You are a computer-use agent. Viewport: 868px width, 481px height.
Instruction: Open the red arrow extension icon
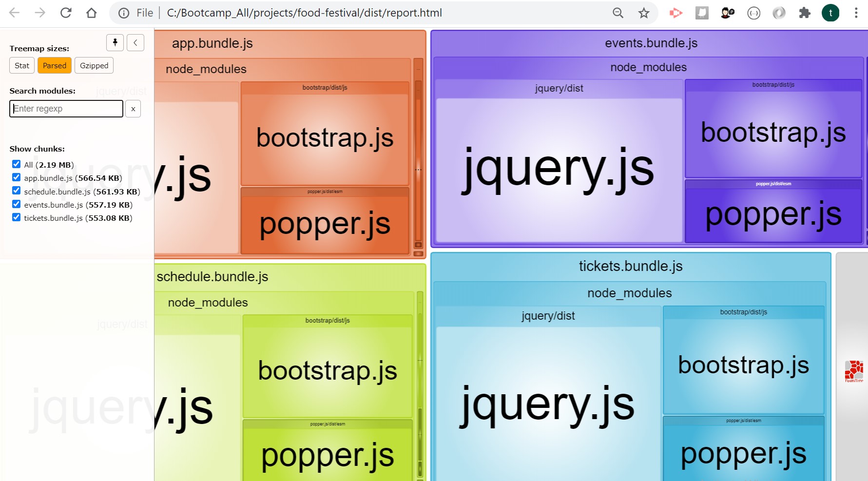(676, 13)
